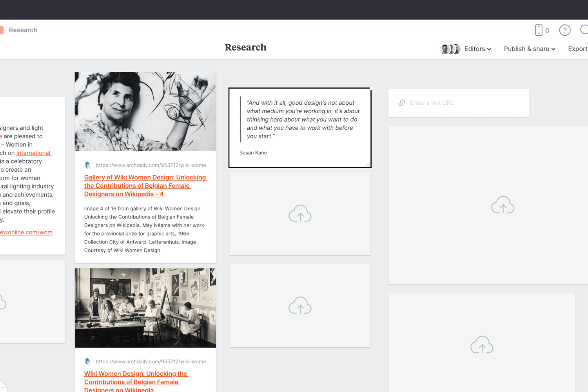Open search from the top right icon

point(584,30)
